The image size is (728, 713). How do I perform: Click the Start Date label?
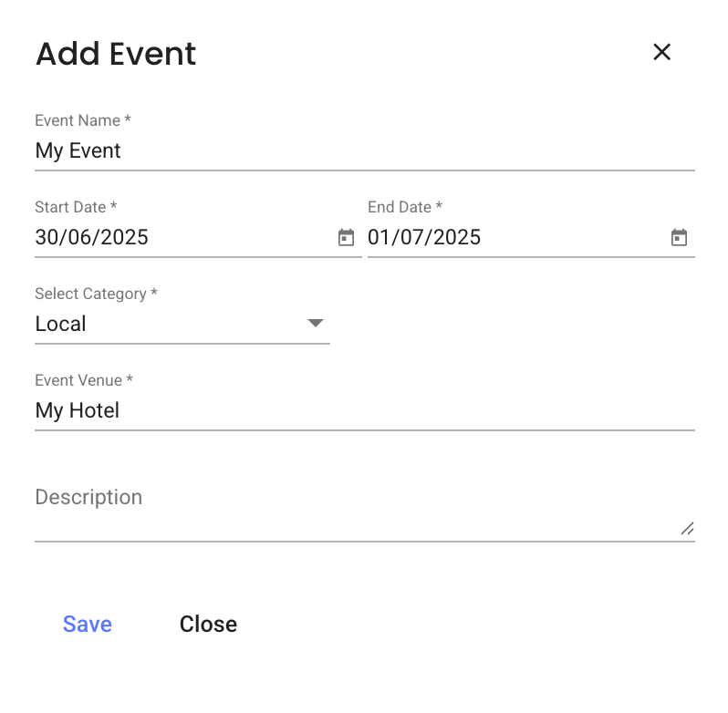tap(75, 207)
